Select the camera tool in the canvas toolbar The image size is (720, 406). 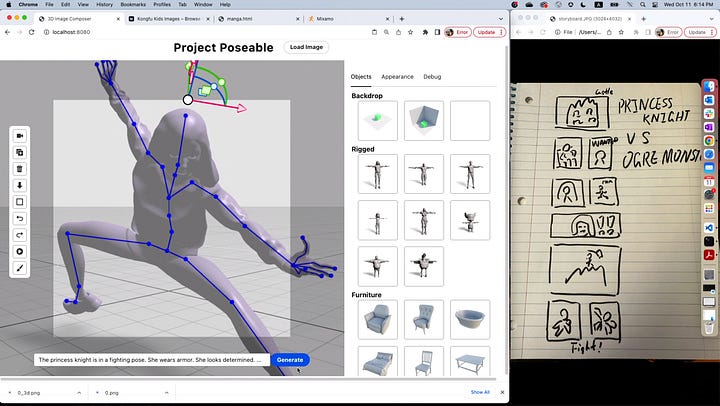[19, 136]
